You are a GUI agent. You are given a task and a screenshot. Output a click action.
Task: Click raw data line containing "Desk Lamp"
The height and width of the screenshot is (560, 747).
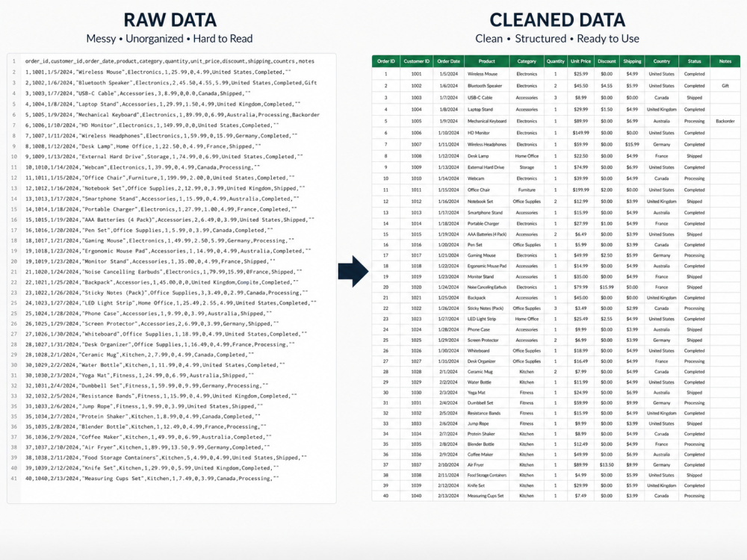point(143,146)
